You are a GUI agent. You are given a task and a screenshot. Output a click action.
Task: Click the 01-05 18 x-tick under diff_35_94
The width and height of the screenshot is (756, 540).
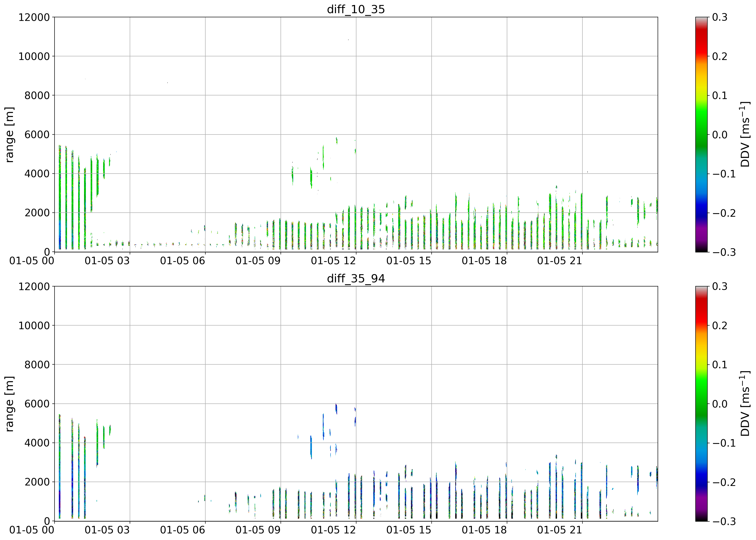pos(484,530)
